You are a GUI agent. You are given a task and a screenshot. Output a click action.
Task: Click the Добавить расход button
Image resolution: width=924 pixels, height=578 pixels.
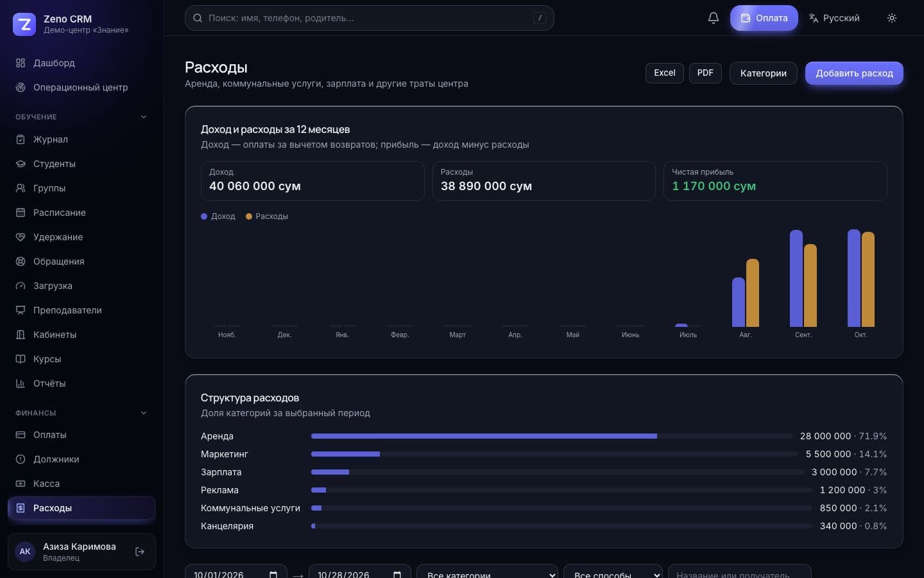[854, 73]
